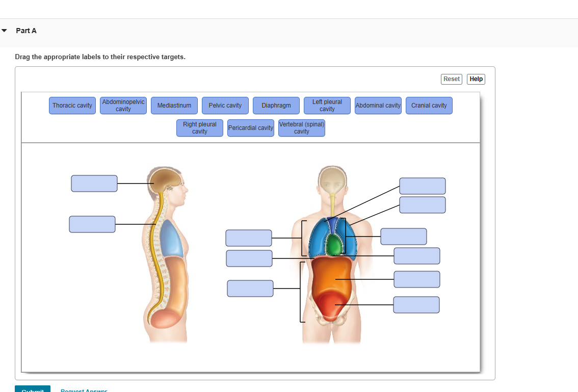Viewport: 578px width, 392px height.
Task: Open the Request Answer link
Action: (x=84, y=390)
